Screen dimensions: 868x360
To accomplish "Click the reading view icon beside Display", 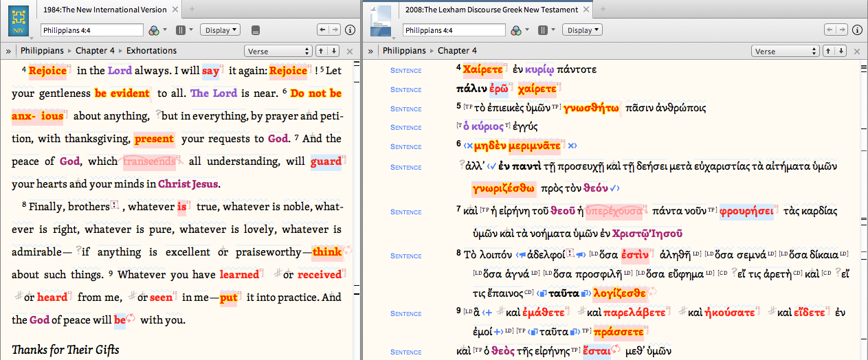I will [256, 30].
